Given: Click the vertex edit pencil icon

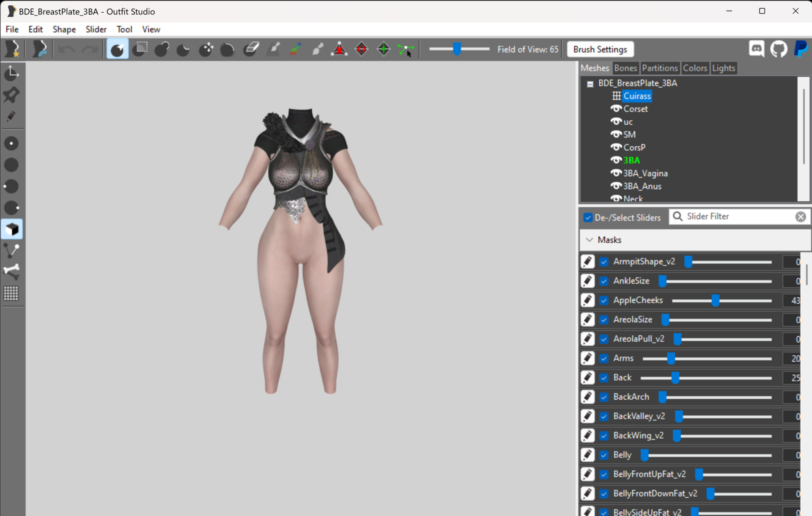Looking at the screenshot, I should coord(12,116).
